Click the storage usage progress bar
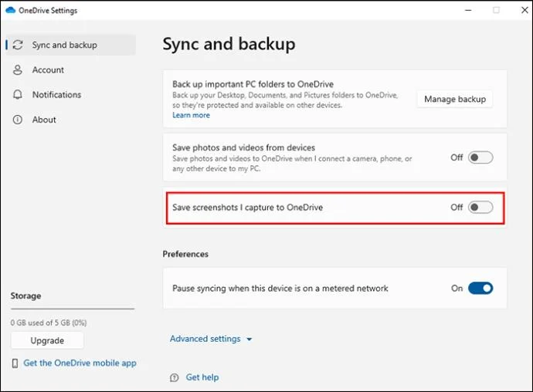Screen dimensions: 533x392 point(73,309)
